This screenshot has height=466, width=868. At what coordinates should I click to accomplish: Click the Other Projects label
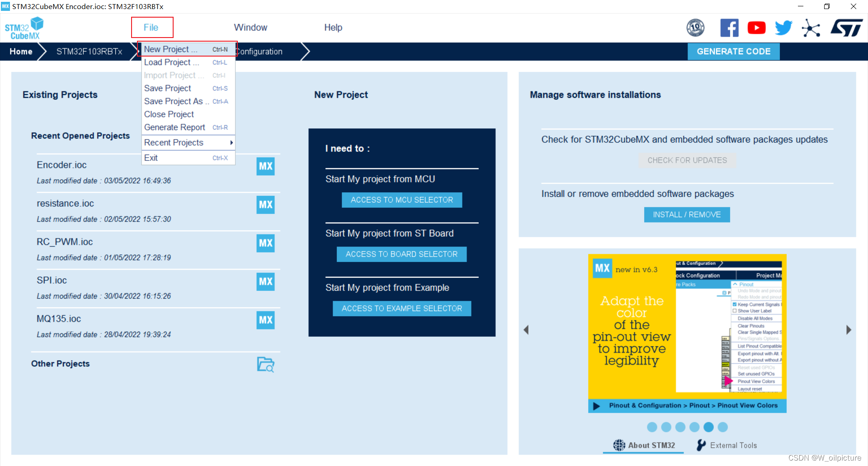coord(61,364)
